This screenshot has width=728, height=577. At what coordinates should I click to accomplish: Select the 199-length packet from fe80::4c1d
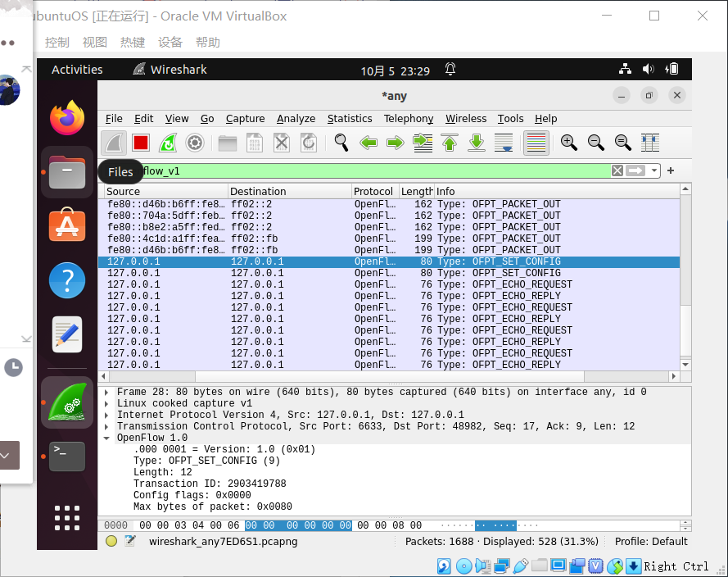pyautogui.click(x=389, y=239)
